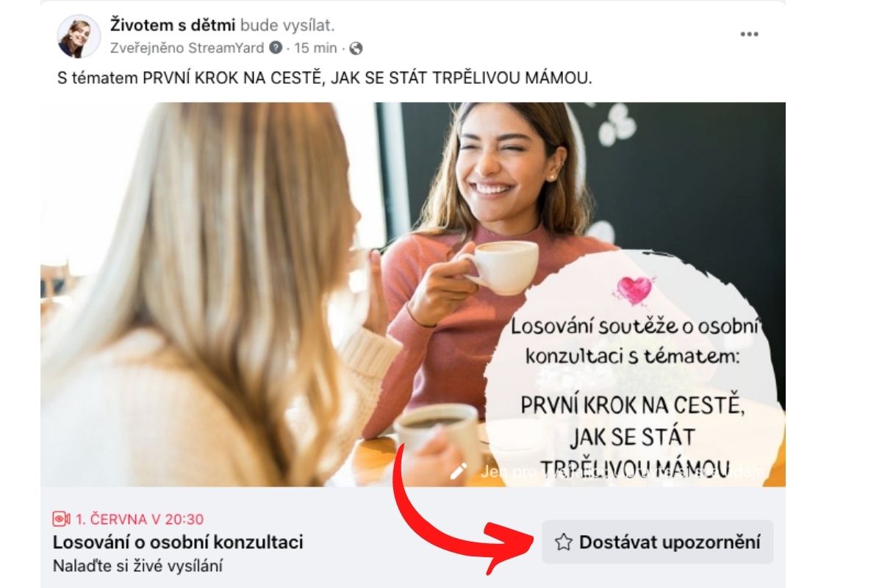Screen dimensions: 882x588
Task: Click the question mark icon beside StreamYard
Action: (x=276, y=49)
